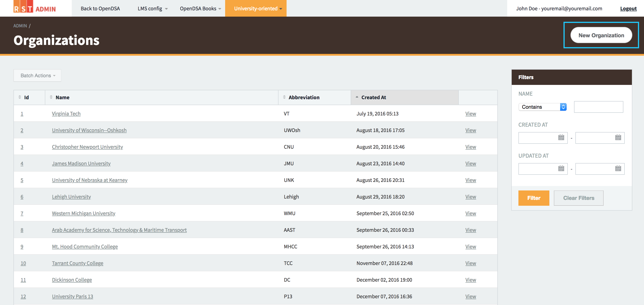Click View for Dickinson College row
Image resolution: width=644 pixels, height=305 pixels.
pos(470,280)
